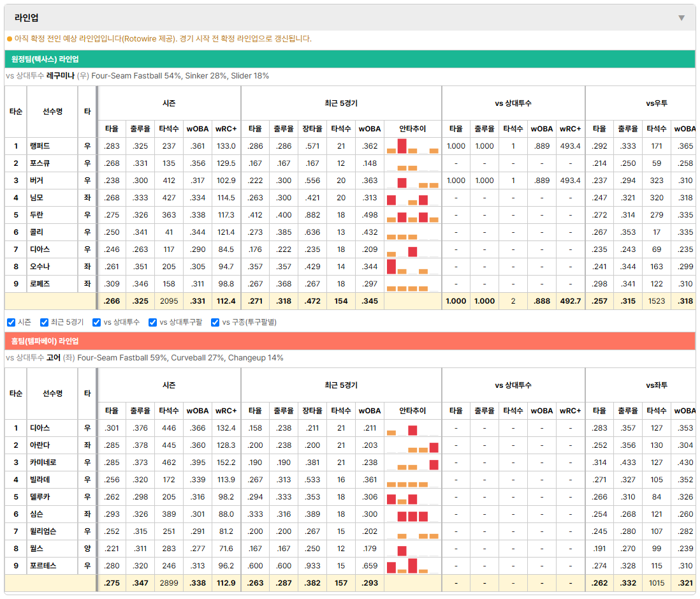Select the 원정팀(텍사스) 라인업 header bar

point(350,59)
